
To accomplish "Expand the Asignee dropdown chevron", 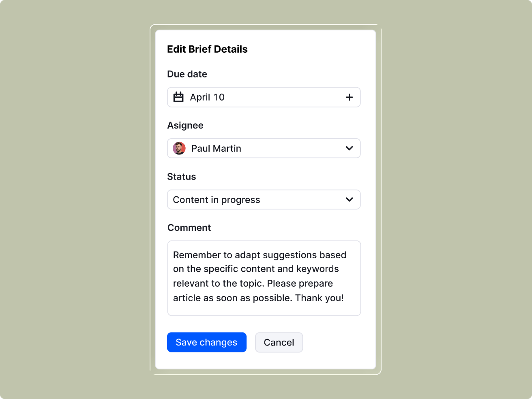I will 349,148.
